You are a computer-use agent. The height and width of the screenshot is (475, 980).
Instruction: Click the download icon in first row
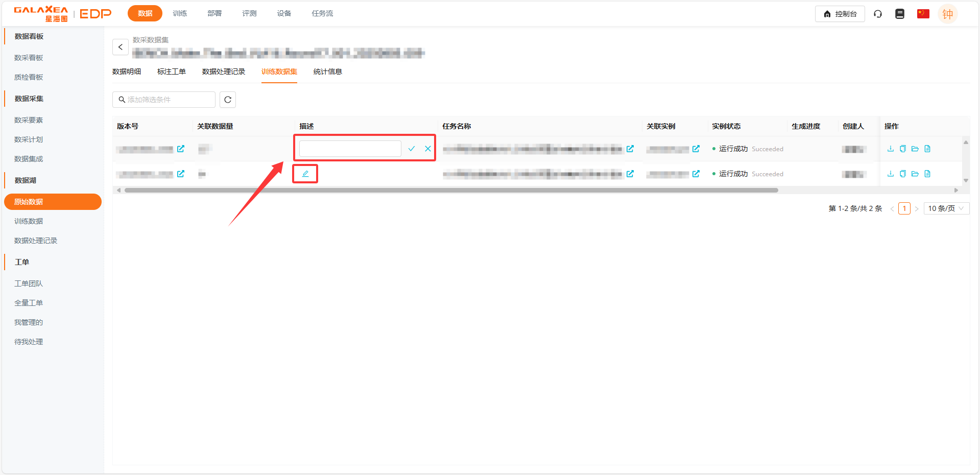click(x=891, y=149)
